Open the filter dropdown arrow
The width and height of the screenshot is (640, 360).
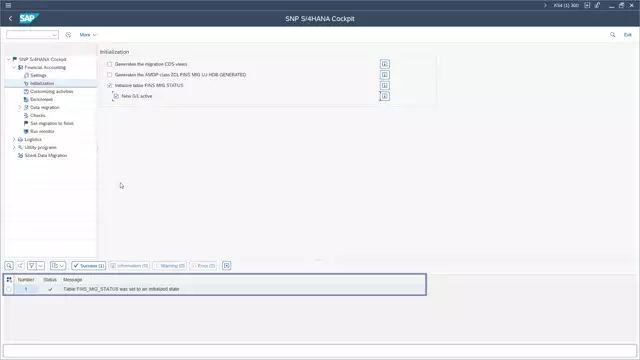[x=41, y=266]
